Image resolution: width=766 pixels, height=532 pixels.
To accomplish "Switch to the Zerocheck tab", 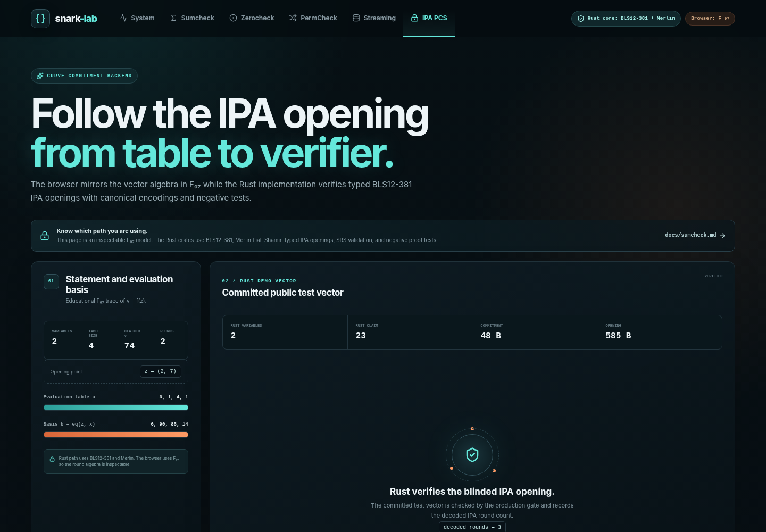I will pos(252,18).
